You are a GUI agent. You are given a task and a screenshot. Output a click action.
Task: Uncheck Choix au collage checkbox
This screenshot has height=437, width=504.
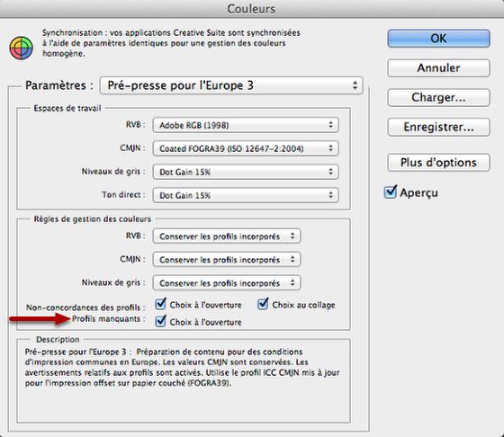pos(263,305)
